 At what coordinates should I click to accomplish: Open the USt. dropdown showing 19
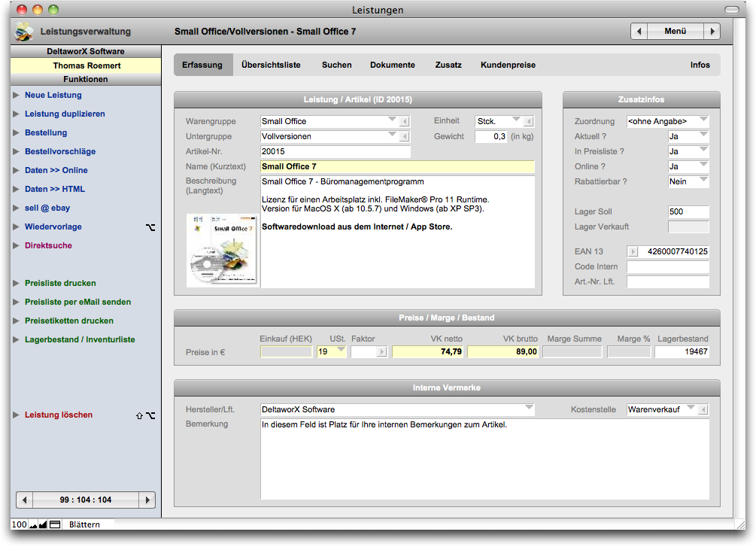click(331, 352)
